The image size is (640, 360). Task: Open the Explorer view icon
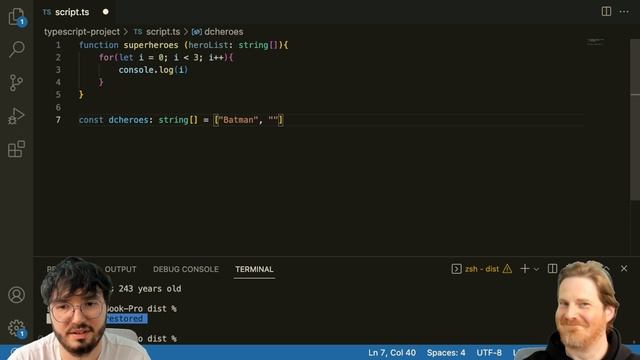pos(16,17)
